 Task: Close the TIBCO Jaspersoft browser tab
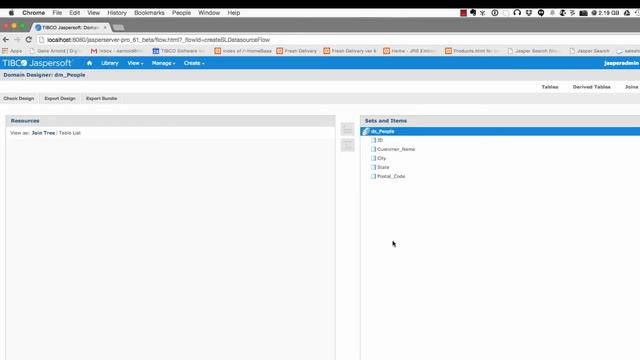point(105,27)
